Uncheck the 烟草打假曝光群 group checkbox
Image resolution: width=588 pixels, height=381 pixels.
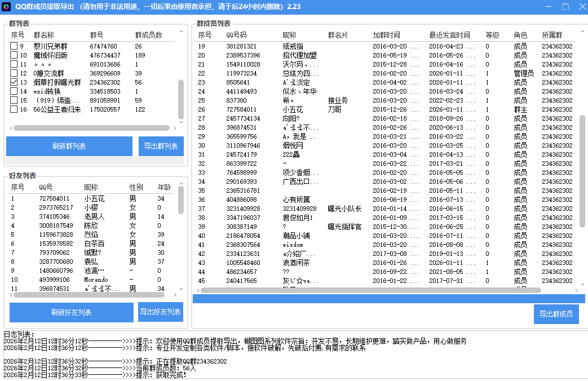(14, 82)
